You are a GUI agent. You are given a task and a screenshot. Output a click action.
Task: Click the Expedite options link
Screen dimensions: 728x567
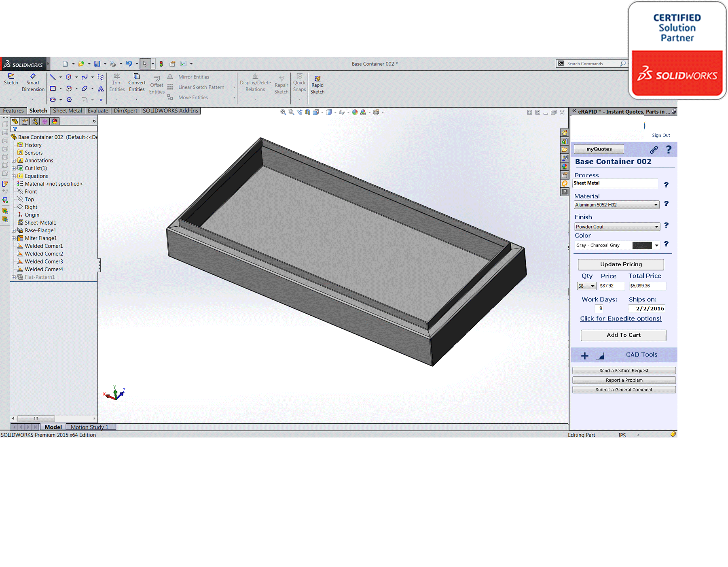point(621,319)
